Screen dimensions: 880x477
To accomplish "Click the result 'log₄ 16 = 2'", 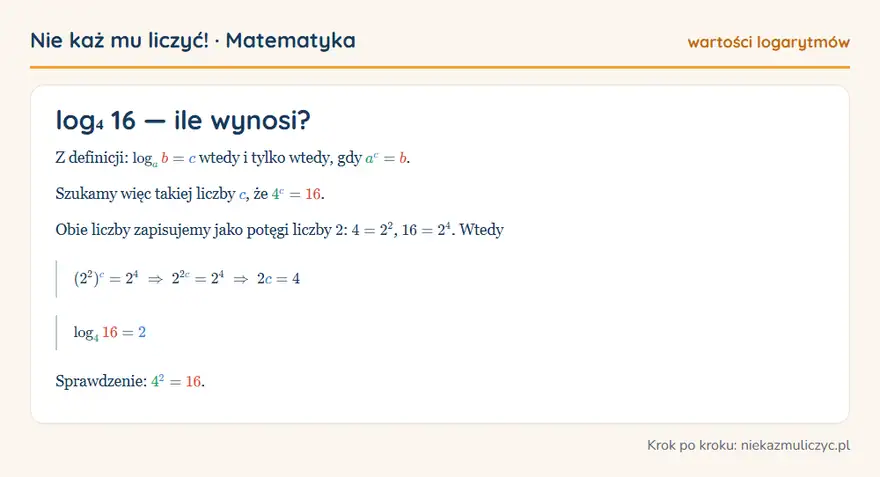I will tap(110, 333).
